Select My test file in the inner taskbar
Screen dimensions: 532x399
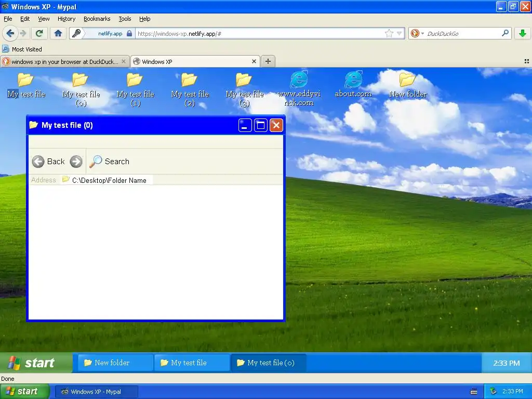tap(192, 363)
